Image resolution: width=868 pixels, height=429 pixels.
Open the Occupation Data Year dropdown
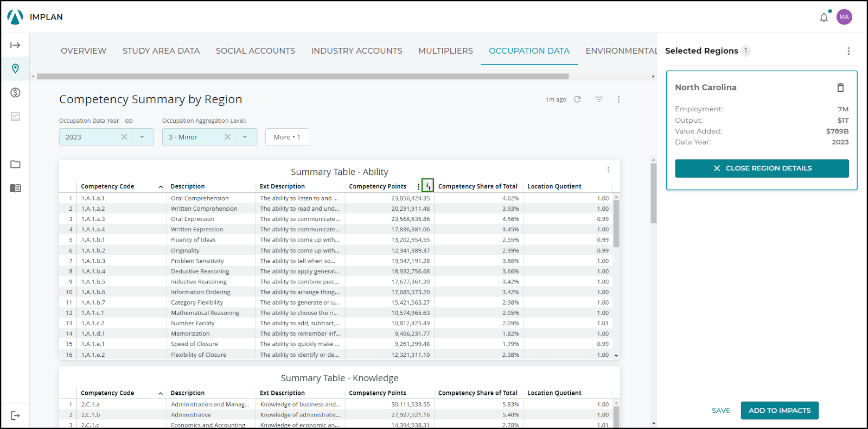[142, 137]
